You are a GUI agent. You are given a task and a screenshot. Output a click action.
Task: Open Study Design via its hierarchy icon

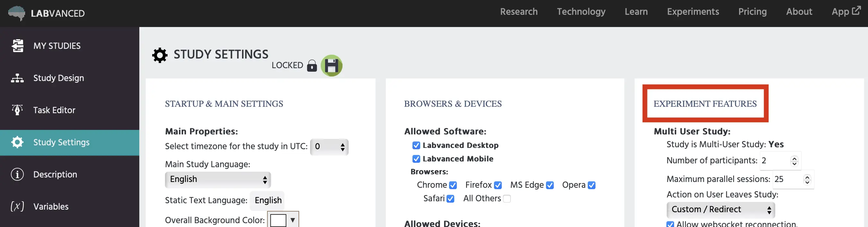[x=18, y=78]
